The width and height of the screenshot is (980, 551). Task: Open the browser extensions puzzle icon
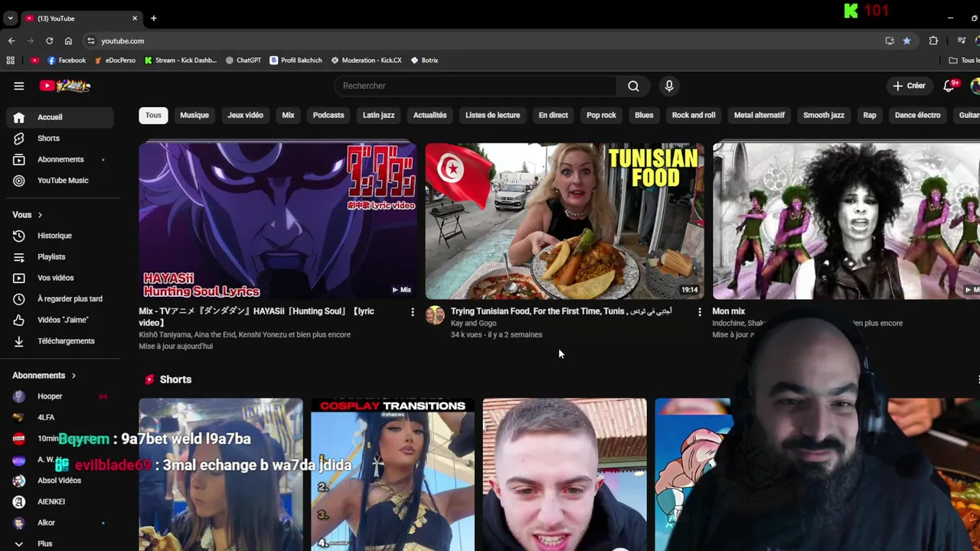933,41
